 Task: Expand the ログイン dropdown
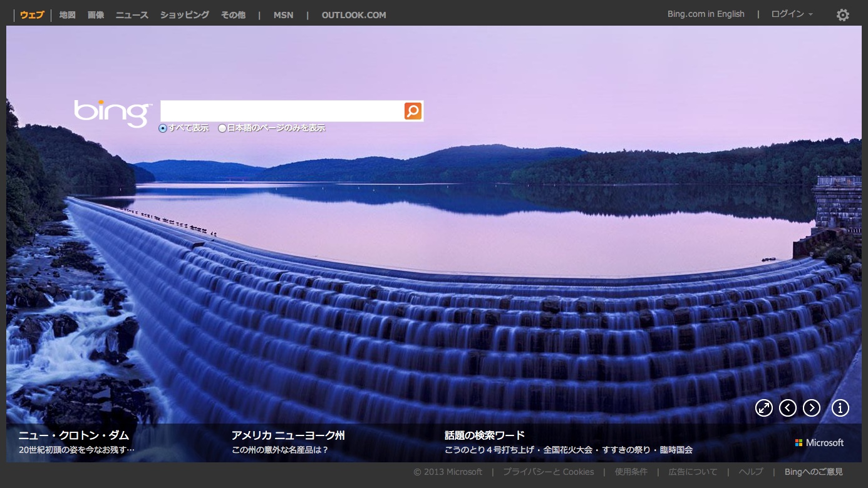click(792, 14)
